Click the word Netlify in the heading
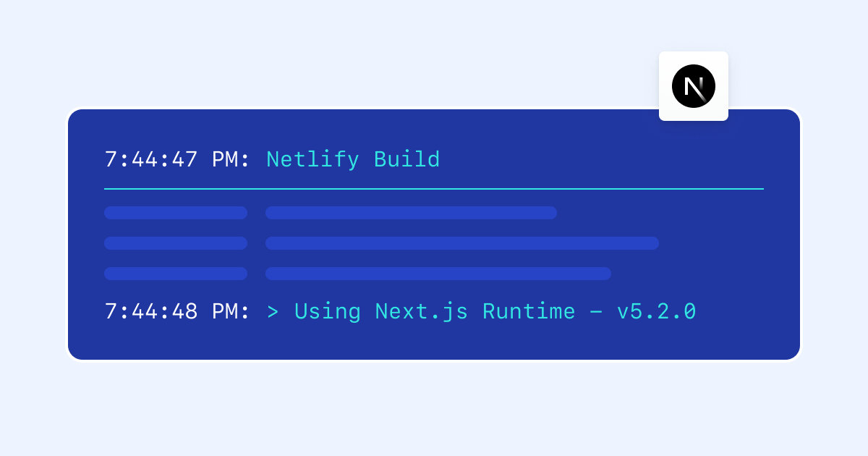 coord(312,159)
